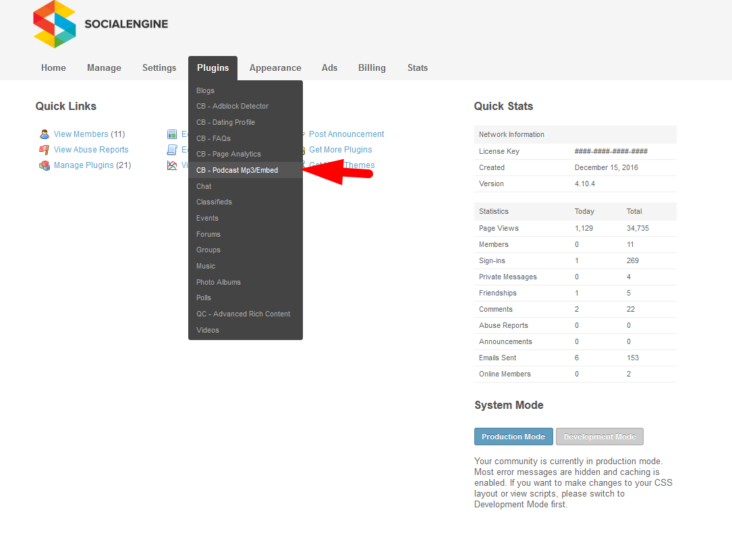The width and height of the screenshot is (732, 560).
Task: Enable Development Mode
Action: click(x=600, y=437)
